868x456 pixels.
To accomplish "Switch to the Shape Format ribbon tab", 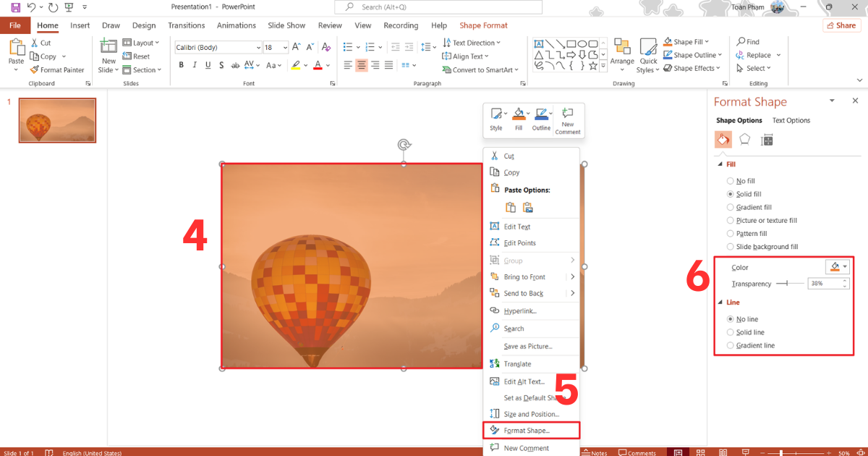I will pyautogui.click(x=482, y=25).
